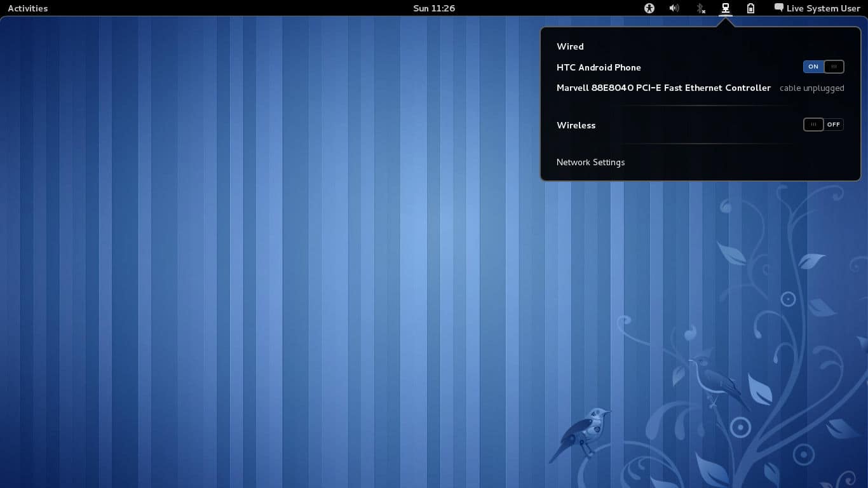868x488 pixels.
Task: Turn off the HTC Android Phone switch
Action: click(x=823, y=67)
